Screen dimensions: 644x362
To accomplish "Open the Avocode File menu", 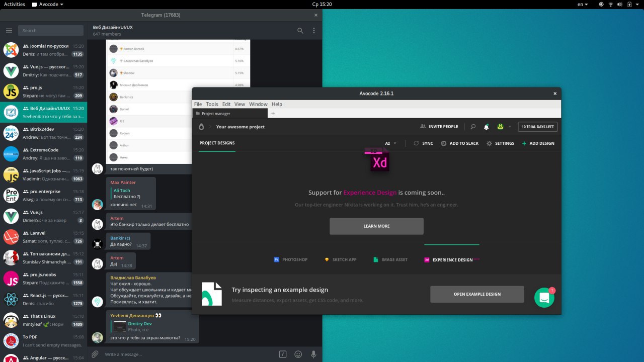I will (x=198, y=104).
